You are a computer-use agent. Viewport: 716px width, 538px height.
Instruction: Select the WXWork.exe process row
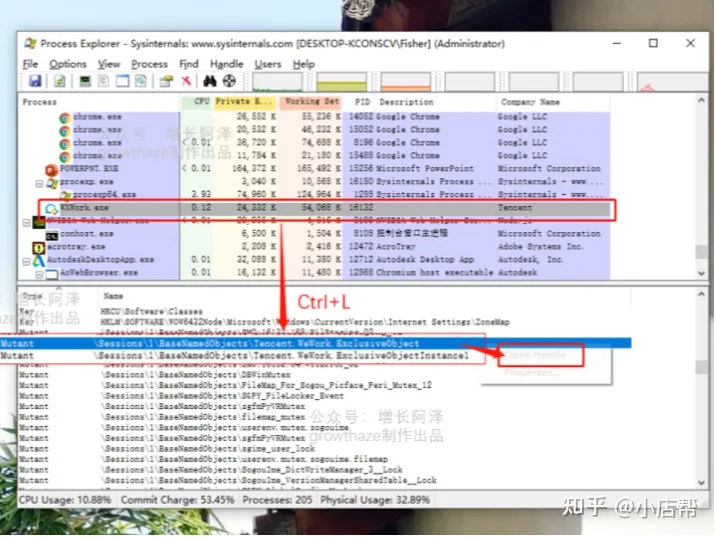[327, 208]
